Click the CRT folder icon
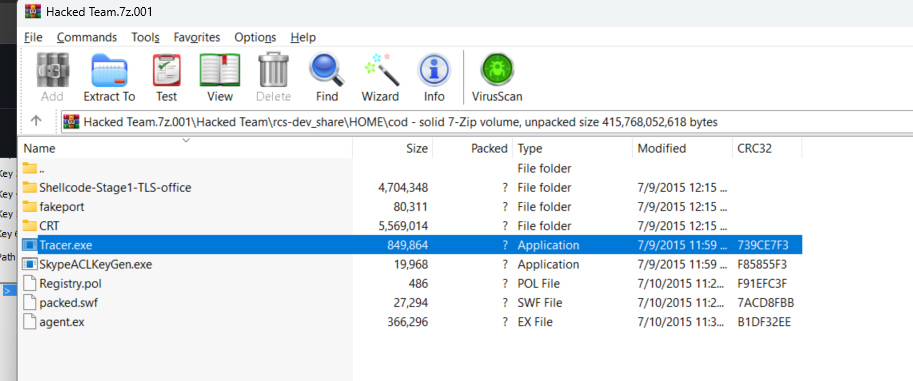 coord(30,225)
